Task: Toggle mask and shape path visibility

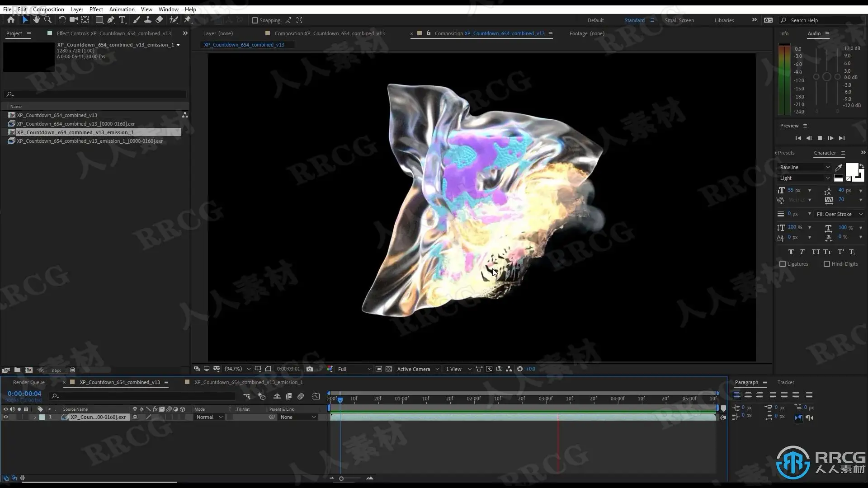Action: click(x=269, y=369)
